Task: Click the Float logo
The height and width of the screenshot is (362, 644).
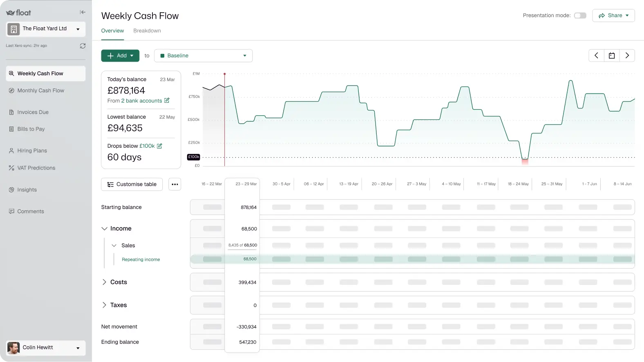Action: pyautogui.click(x=18, y=13)
